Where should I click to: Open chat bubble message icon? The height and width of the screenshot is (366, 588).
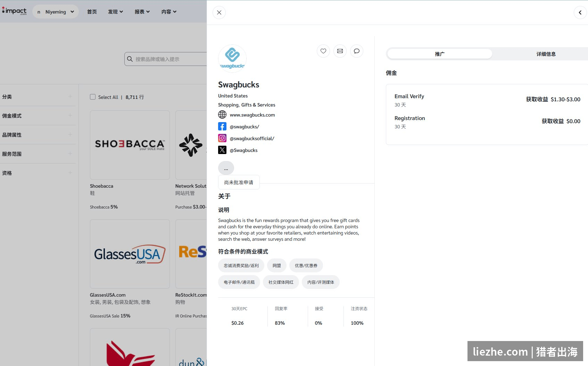357,51
